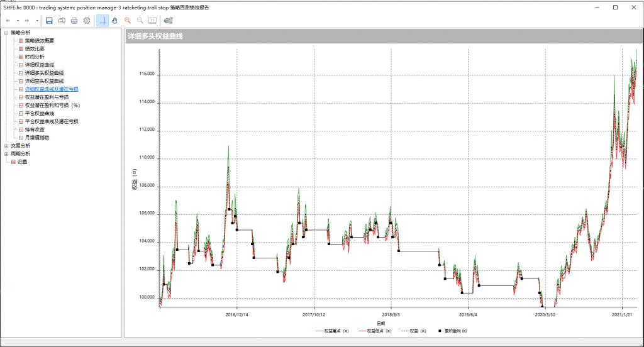Click the 日期 x-axis title

[x=380, y=324]
